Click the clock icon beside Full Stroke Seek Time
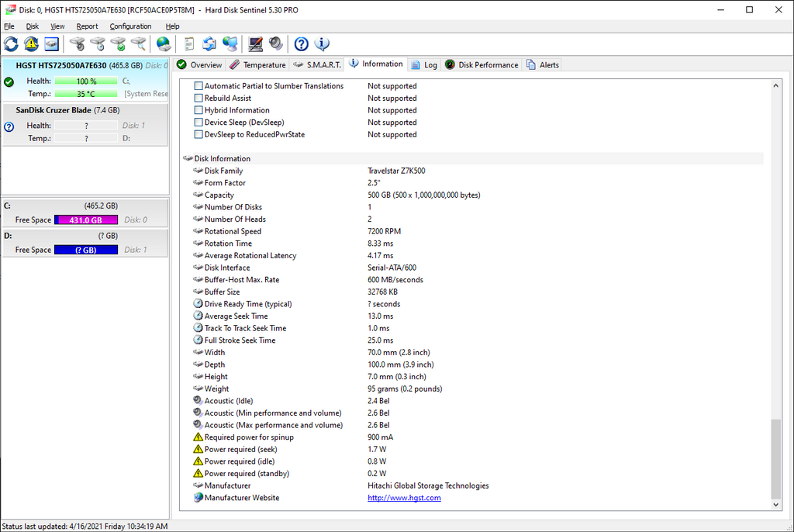This screenshot has width=794, height=532. 198,340
